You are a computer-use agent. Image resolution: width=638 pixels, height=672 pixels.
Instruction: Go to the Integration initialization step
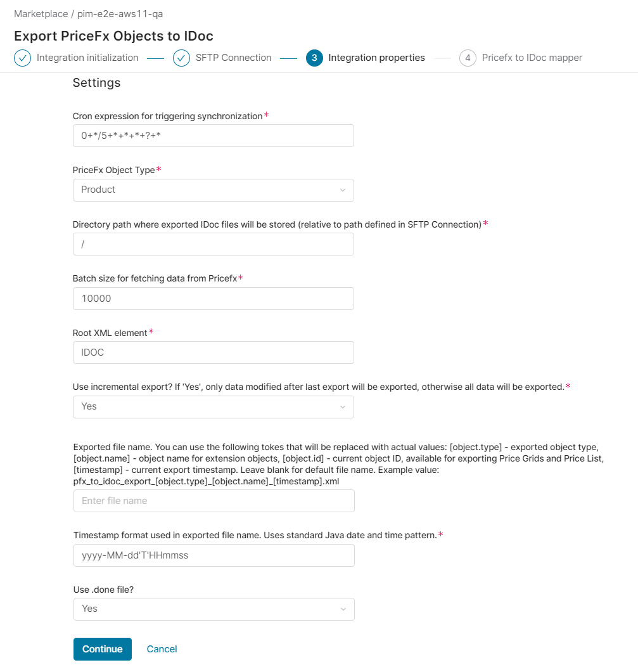(87, 58)
